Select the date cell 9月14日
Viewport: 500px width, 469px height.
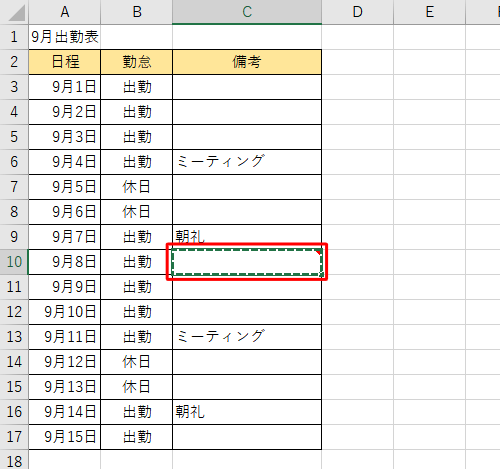coord(65,412)
